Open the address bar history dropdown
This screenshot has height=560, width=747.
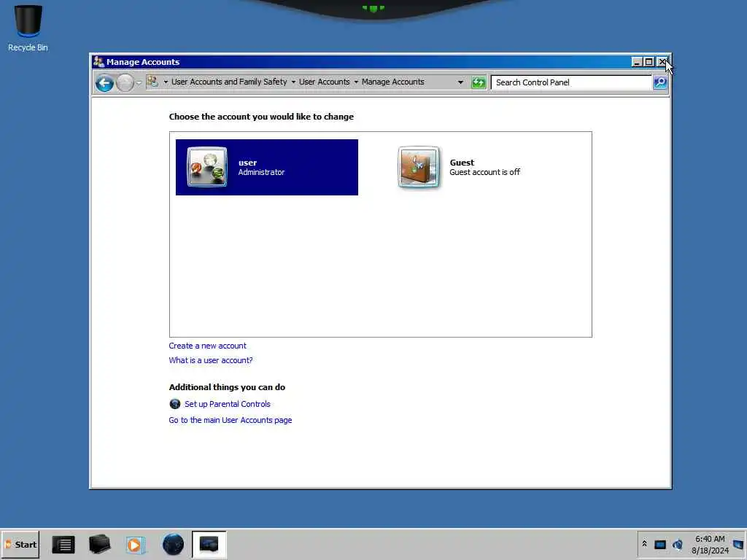(460, 82)
